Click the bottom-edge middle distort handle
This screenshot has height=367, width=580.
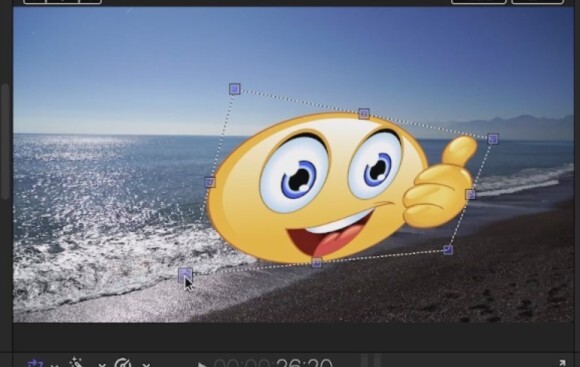click(x=317, y=263)
